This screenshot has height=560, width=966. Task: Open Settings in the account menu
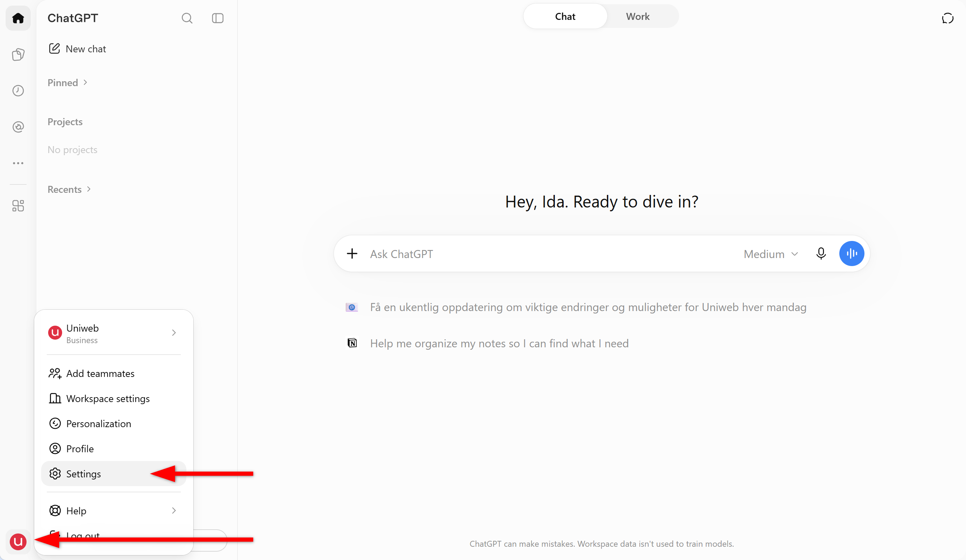tap(113, 474)
